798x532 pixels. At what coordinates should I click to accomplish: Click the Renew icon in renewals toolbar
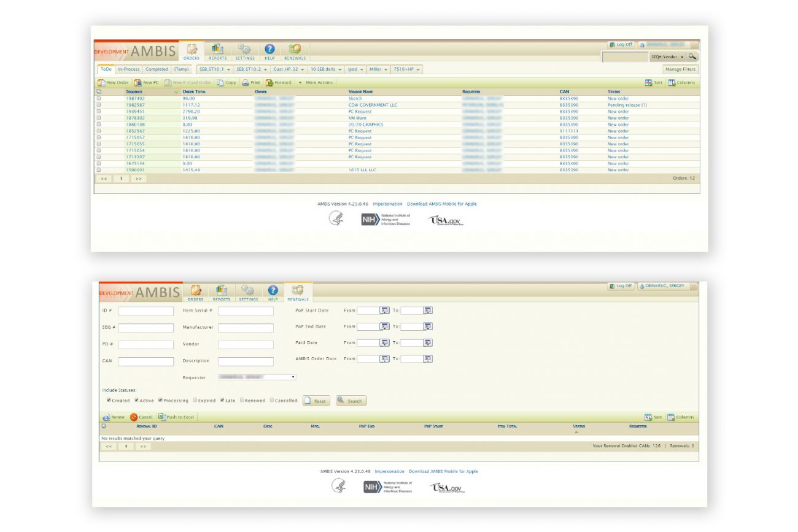coord(106,417)
